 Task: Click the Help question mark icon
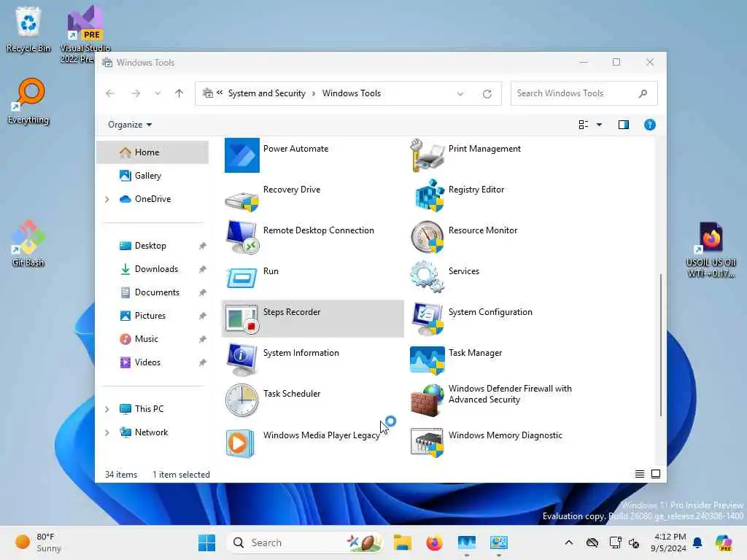click(650, 125)
